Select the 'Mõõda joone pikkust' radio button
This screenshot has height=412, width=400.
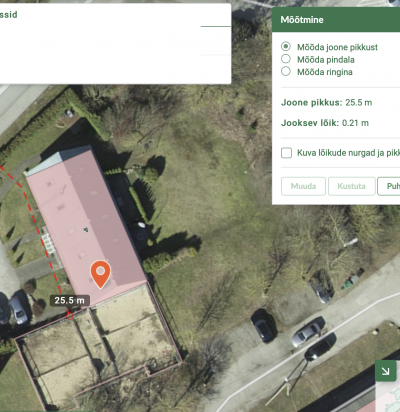[x=286, y=47]
